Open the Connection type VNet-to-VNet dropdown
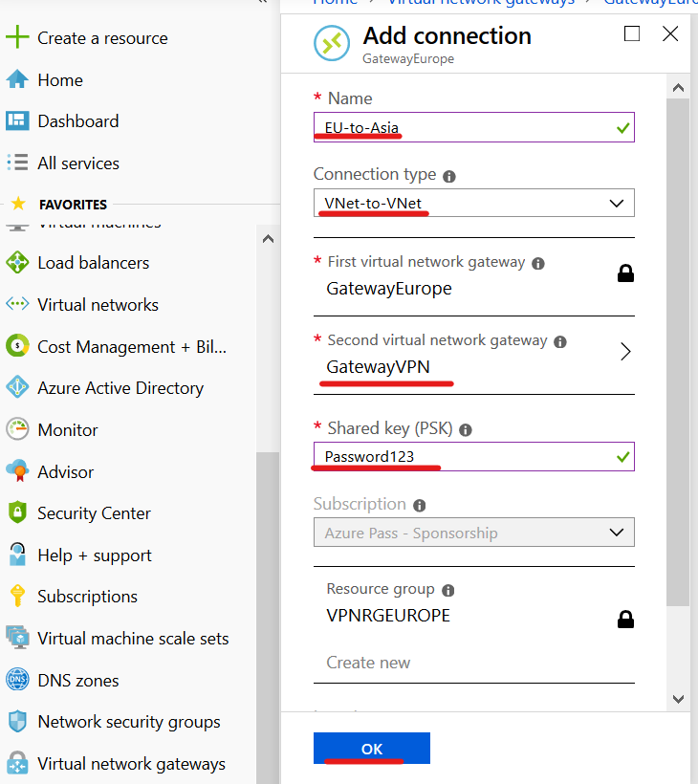Image resolution: width=698 pixels, height=784 pixels. coord(474,203)
